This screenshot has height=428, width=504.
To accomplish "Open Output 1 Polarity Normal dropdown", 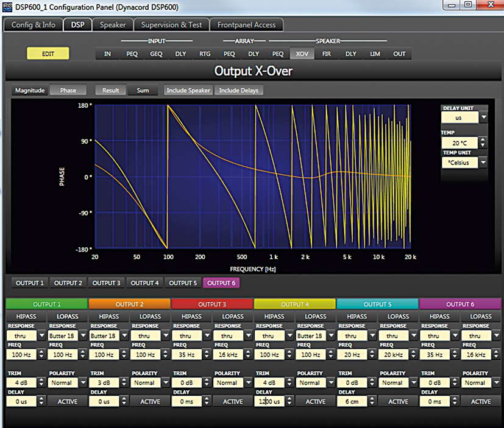I will coord(83,383).
